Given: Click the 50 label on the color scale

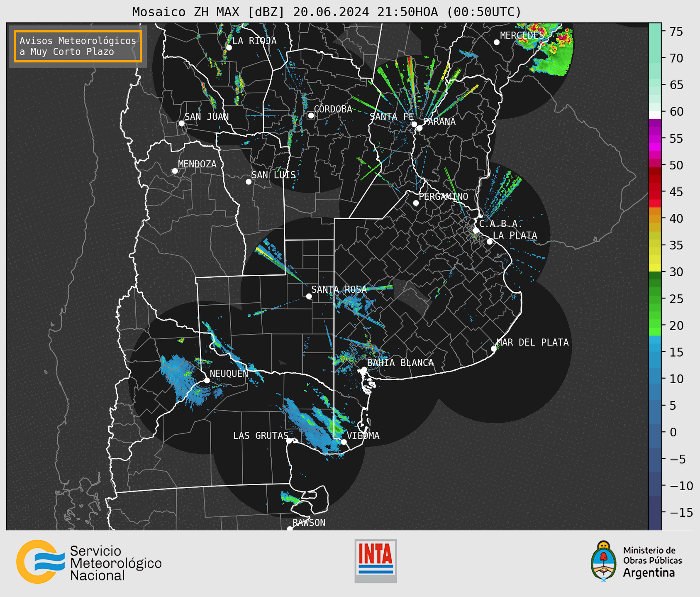Looking at the screenshot, I should [676, 165].
